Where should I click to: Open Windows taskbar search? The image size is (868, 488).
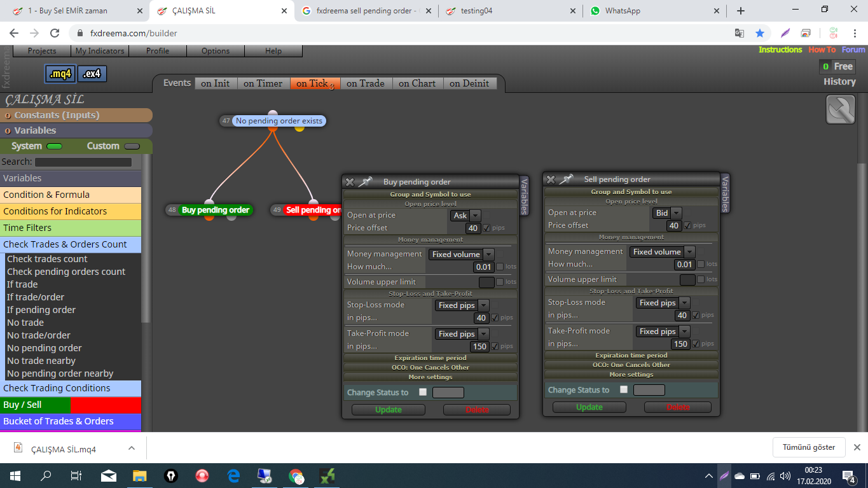46,475
